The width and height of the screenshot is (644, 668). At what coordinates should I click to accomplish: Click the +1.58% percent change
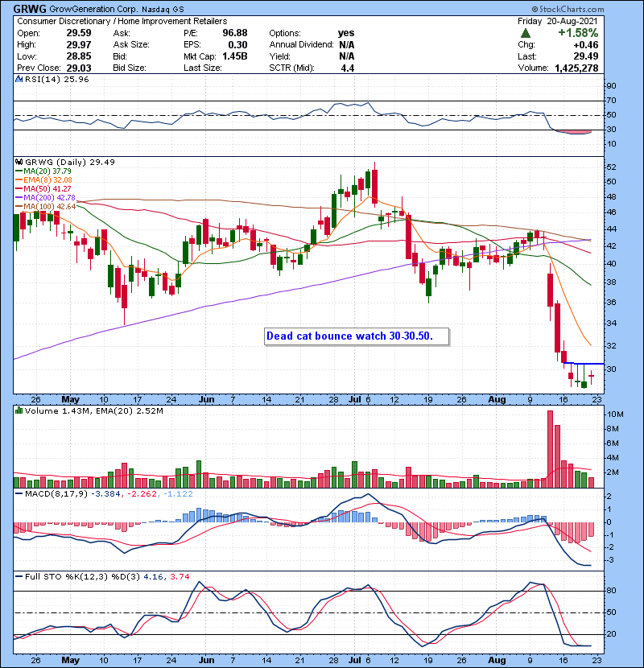(x=578, y=33)
